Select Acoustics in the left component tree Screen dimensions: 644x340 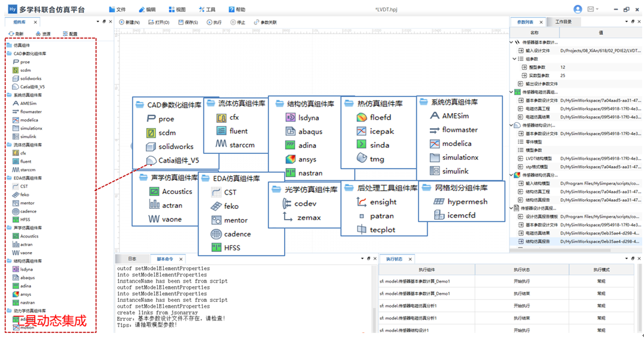point(26,236)
